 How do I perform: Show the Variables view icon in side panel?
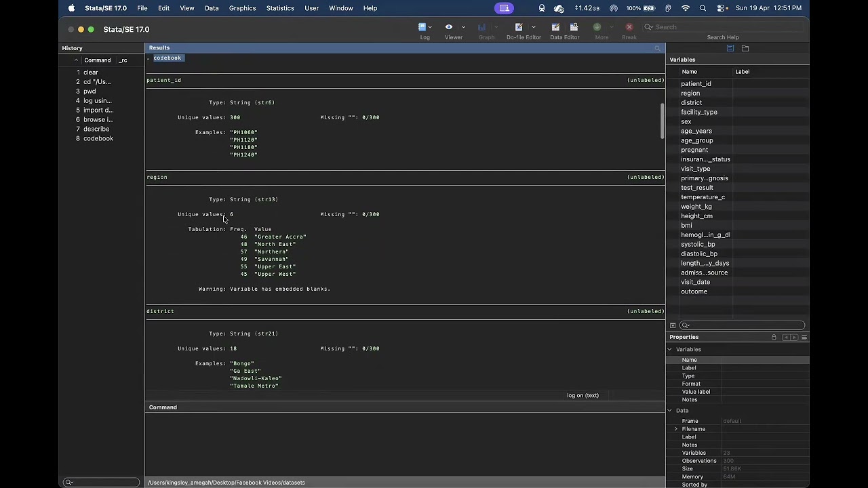(730, 48)
